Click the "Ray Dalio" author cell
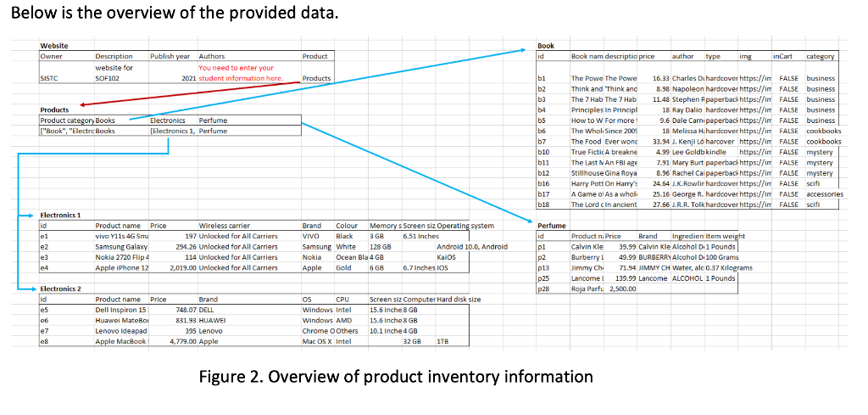The height and width of the screenshot is (415, 868). pyautogui.click(x=687, y=109)
